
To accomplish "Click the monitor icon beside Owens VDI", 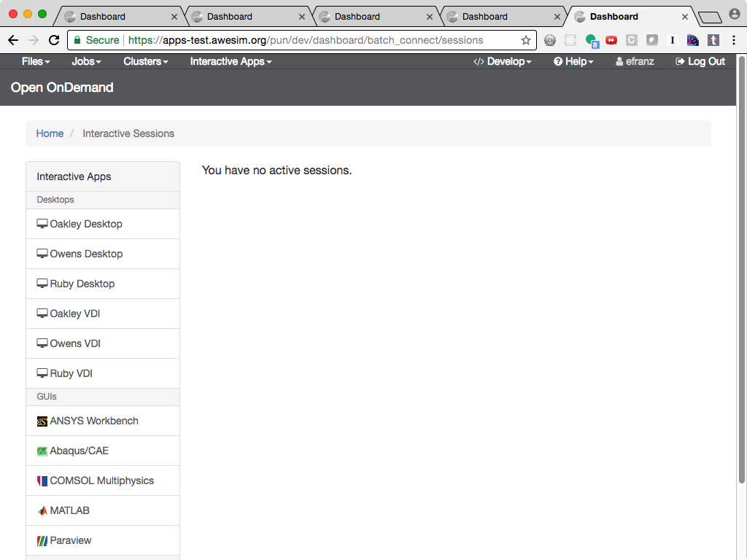I will (41, 343).
